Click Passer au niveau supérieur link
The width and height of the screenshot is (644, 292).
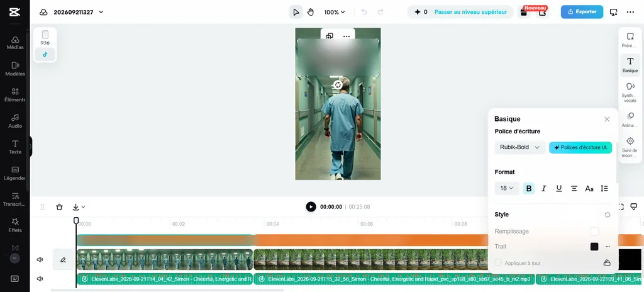[470, 12]
